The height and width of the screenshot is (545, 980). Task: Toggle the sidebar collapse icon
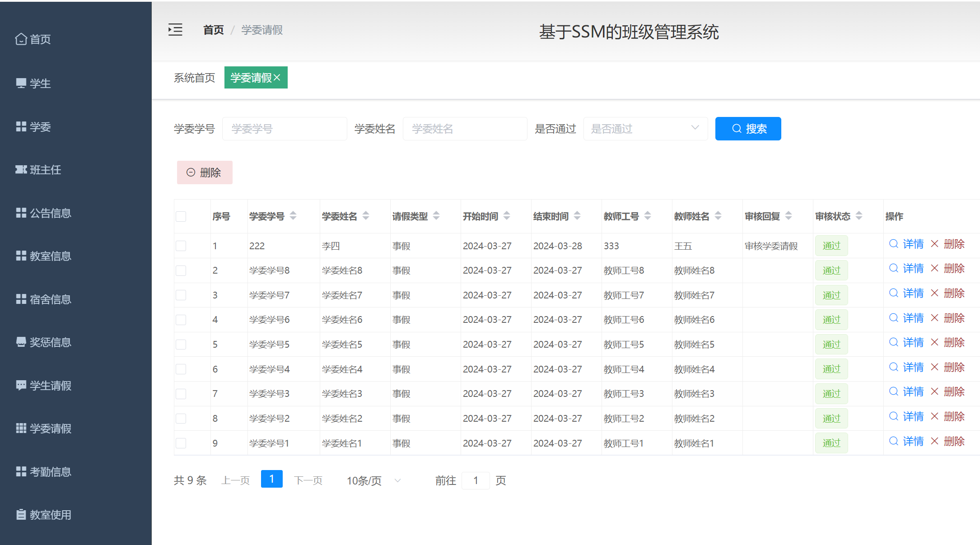[x=175, y=30]
